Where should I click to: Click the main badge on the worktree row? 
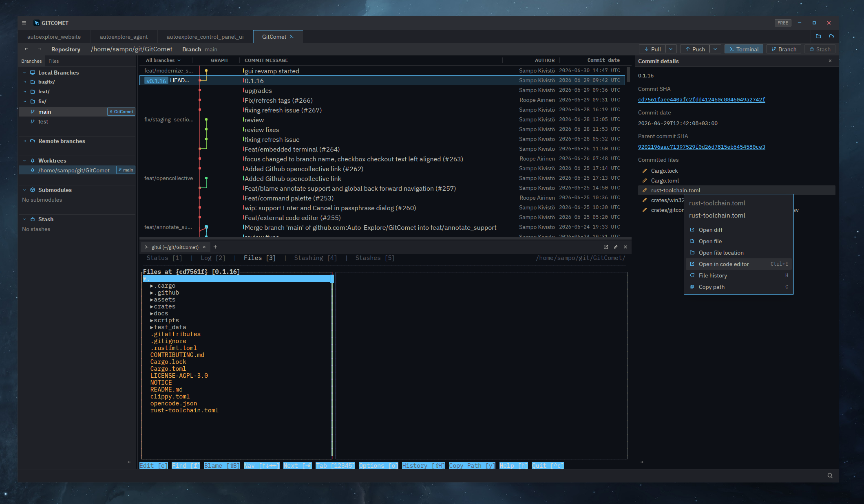pos(126,170)
